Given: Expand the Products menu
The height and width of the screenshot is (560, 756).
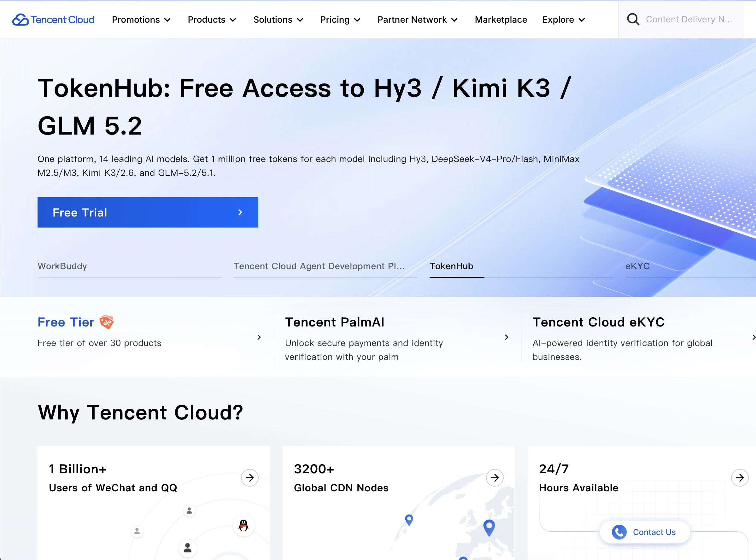Looking at the screenshot, I should tap(212, 20).
